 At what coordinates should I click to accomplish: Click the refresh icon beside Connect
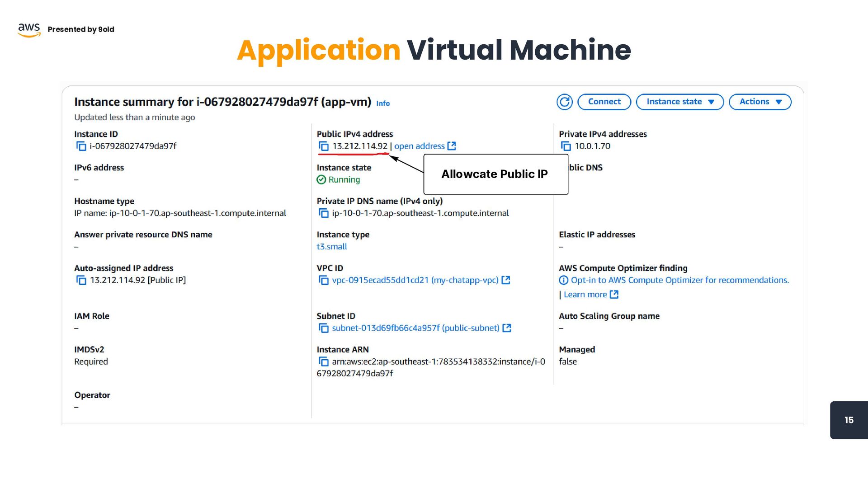[x=564, y=102]
